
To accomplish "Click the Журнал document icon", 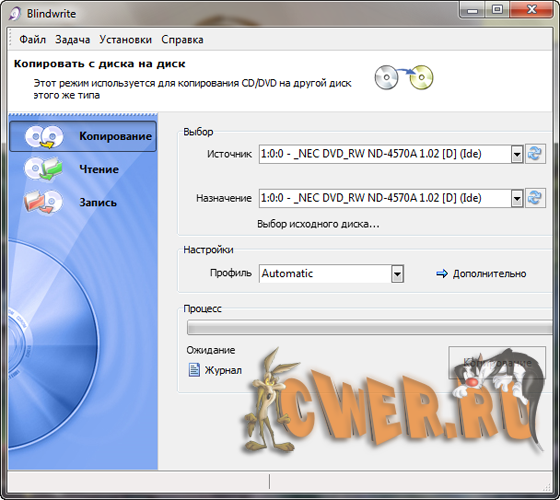I will pyautogui.click(x=194, y=370).
